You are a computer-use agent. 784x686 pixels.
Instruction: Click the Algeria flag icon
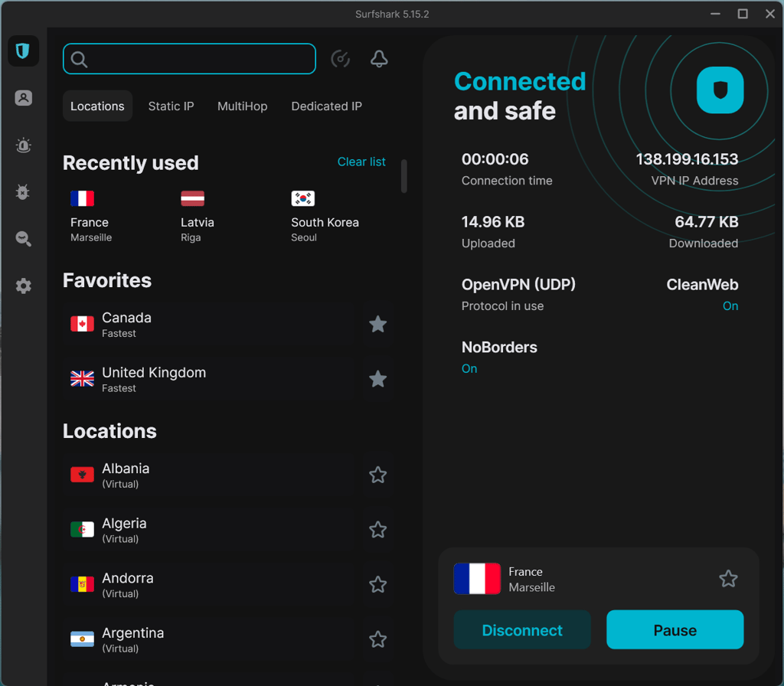(x=82, y=530)
